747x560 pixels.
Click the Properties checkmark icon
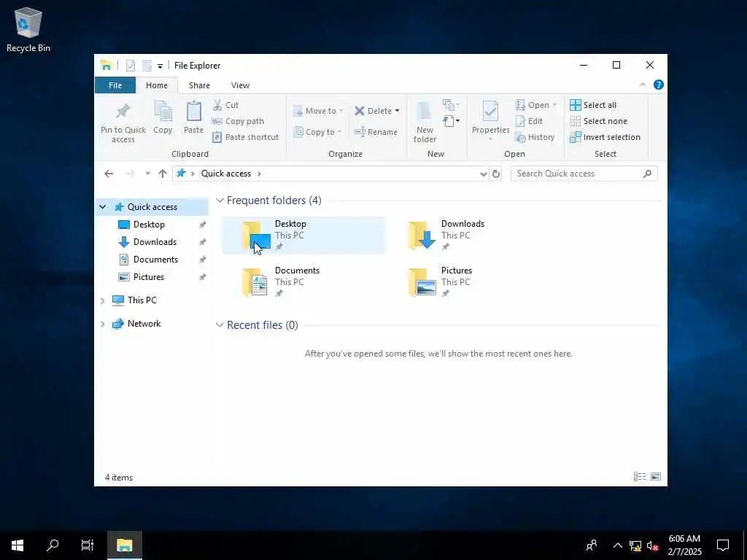tap(490, 111)
